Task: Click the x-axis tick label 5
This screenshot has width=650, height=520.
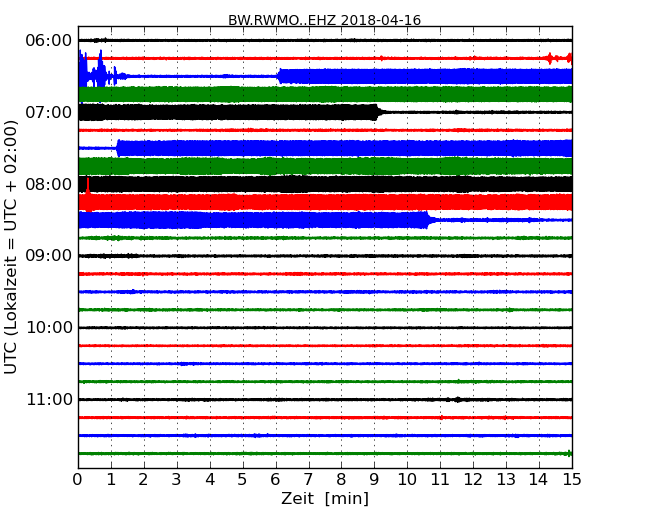Action: [242, 480]
